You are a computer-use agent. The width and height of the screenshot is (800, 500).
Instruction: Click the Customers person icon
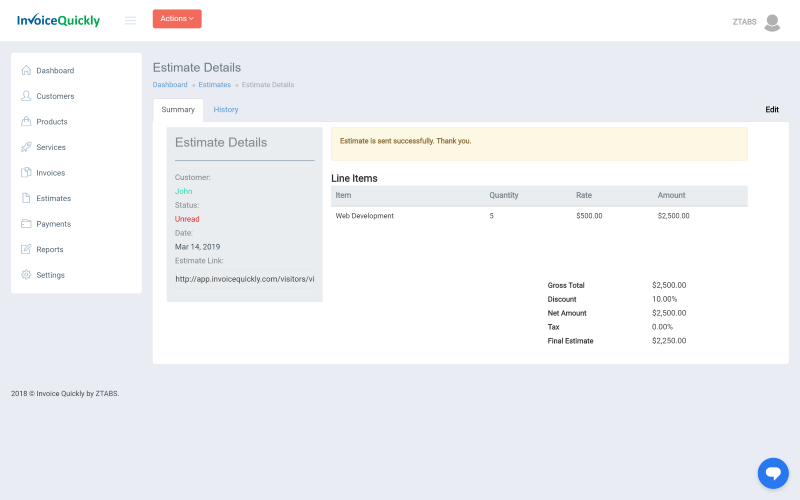coord(26,96)
